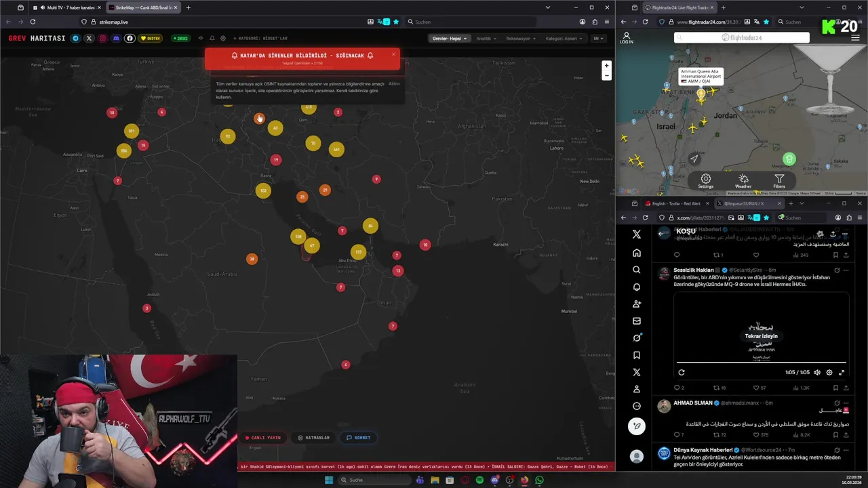Open Grok icon in X sidebar
Viewport: 868px width, 488px height.
636,338
